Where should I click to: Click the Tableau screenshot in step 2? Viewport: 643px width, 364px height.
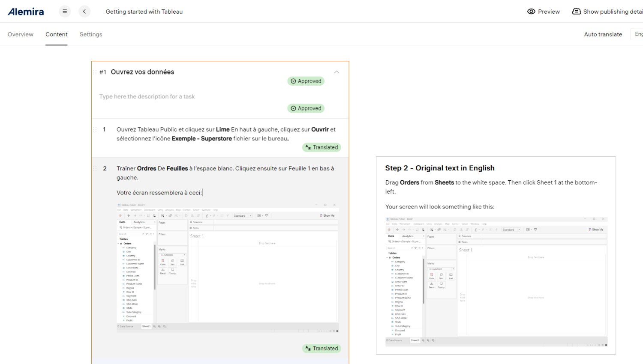(x=228, y=267)
